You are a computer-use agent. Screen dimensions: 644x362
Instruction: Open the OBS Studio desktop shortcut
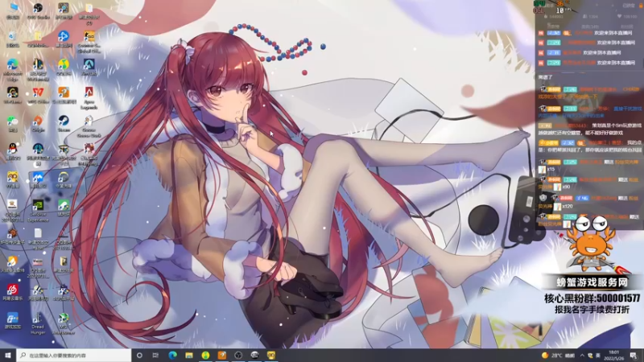pos(38,10)
